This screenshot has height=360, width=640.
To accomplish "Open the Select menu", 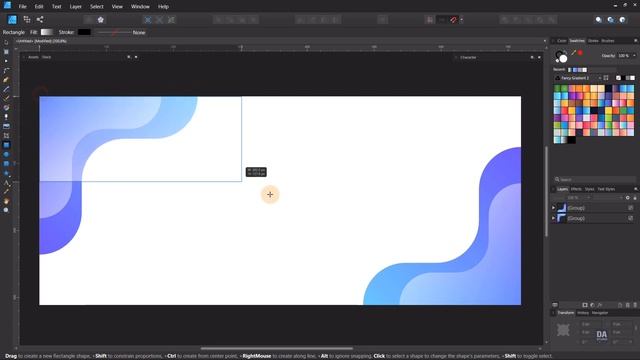I will pos(97,7).
